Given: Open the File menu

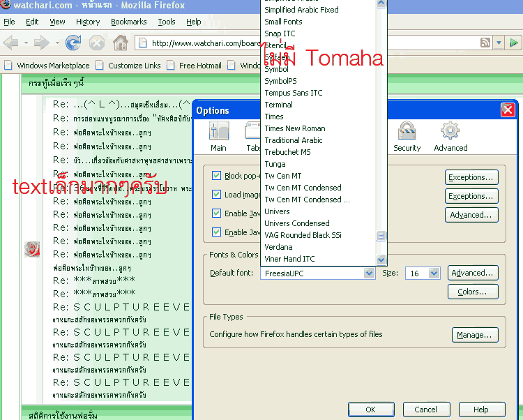Looking at the screenshot, I should coord(9,22).
